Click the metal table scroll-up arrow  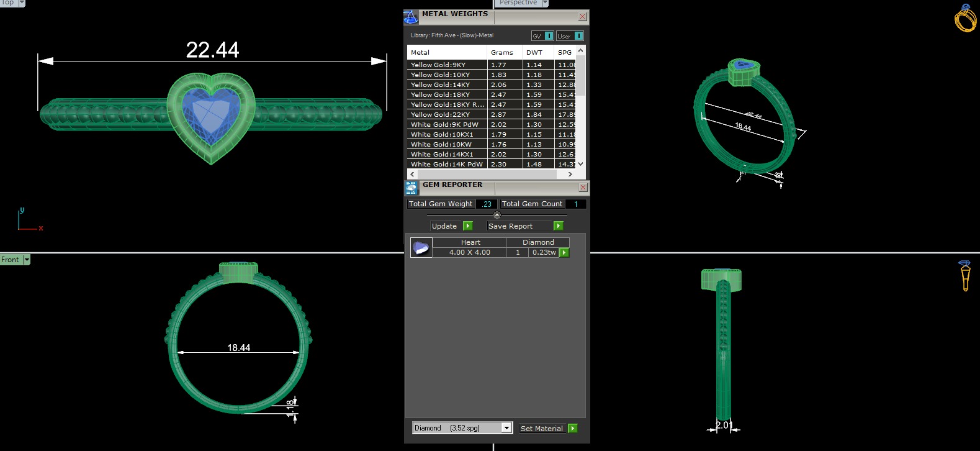[580, 50]
